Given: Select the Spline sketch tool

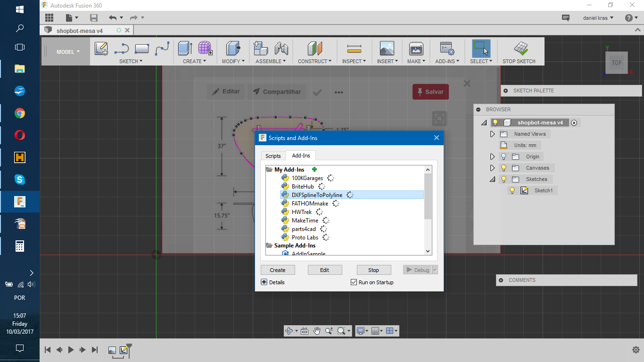Looking at the screenshot, I should (162, 48).
